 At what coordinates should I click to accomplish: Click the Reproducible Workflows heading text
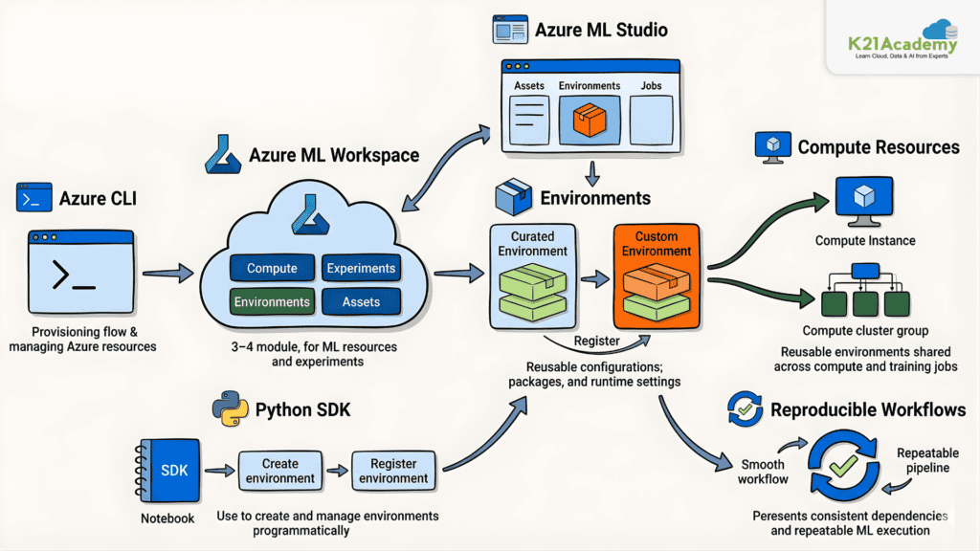pyautogui.click(x=868, y=409)
